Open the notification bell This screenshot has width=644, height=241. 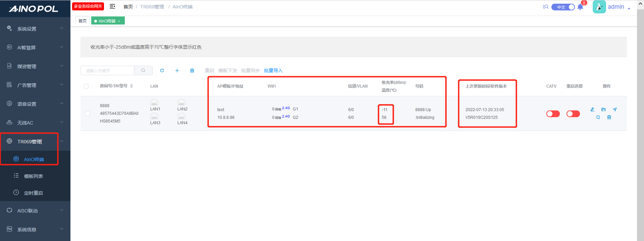(580, 7)
